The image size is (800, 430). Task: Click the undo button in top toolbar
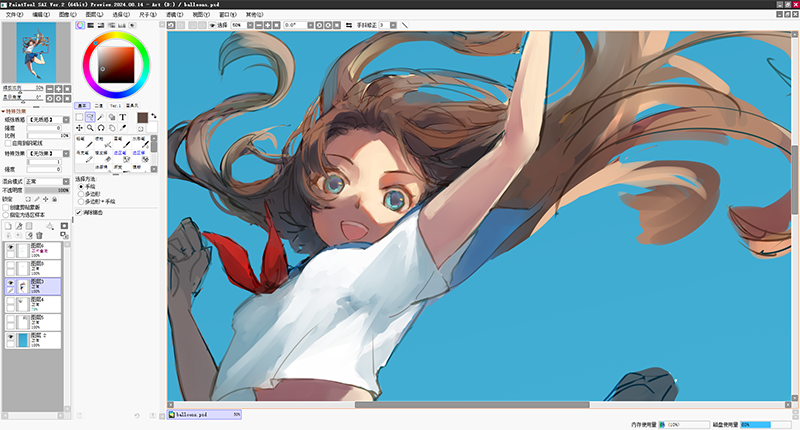pos(170,25)
